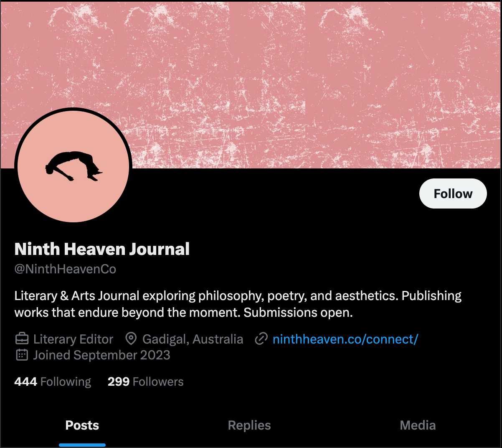Click the Ninth Heaven Journal display name
The image size is (502, 448).
(x=102, y=249)
